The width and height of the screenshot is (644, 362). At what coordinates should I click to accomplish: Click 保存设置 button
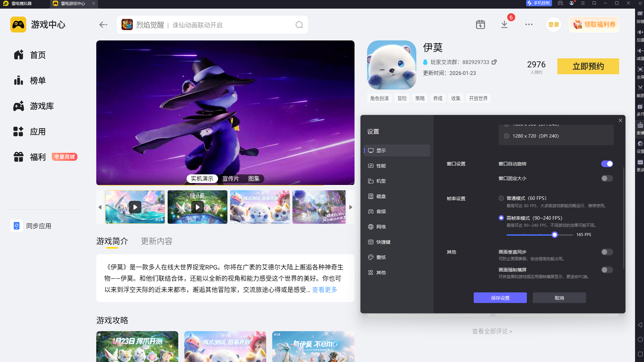(x=500, y=298)
